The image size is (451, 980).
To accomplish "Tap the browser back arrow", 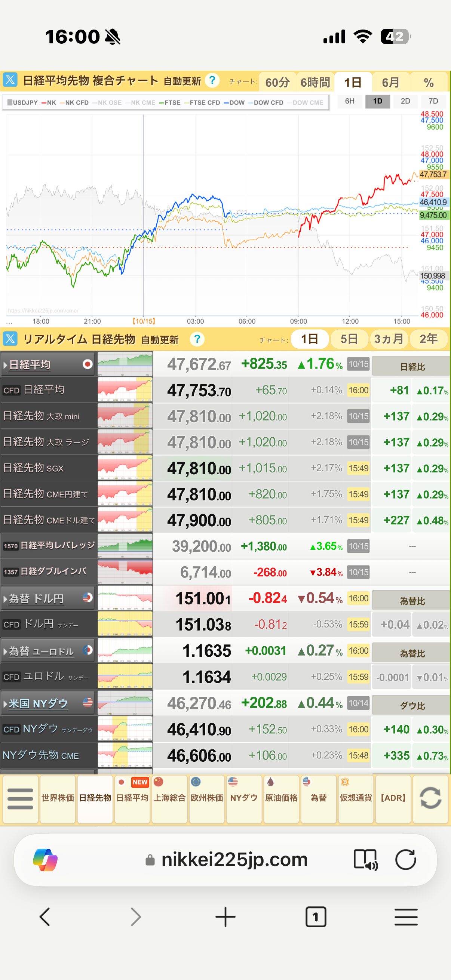I will pos(45,917).
